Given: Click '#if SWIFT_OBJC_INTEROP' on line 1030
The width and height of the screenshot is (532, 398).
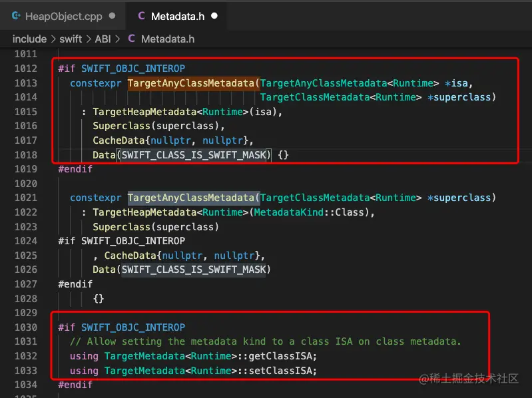Looking at the screenshot, I should 121,327.
